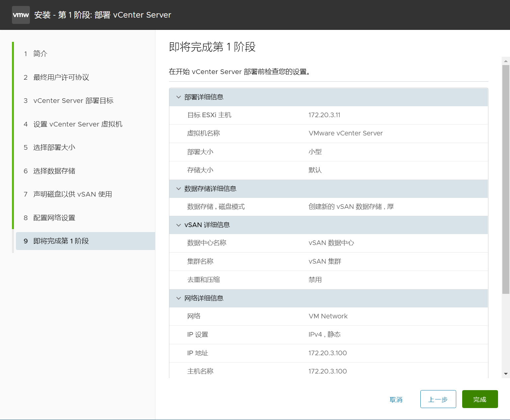Viewport: 510px width, 420px height.
Task: Click the scrollbar up arrow
Action: tap(506, 61)
